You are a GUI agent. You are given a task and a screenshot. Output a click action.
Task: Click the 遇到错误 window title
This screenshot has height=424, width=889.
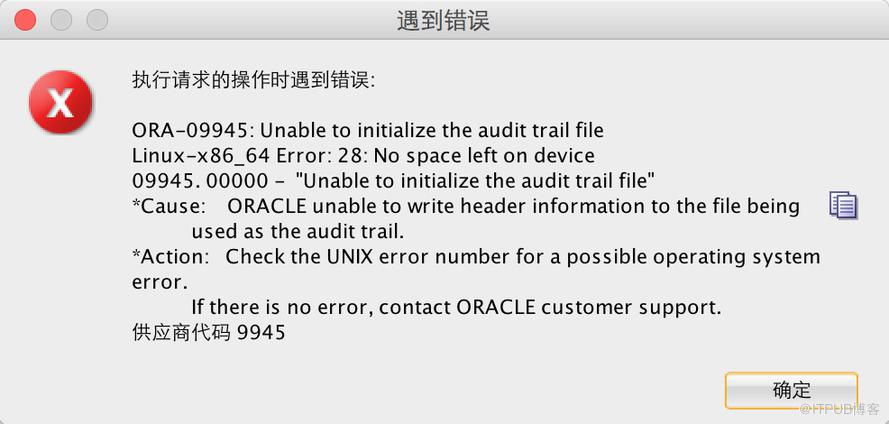click(x=443, y=21)
